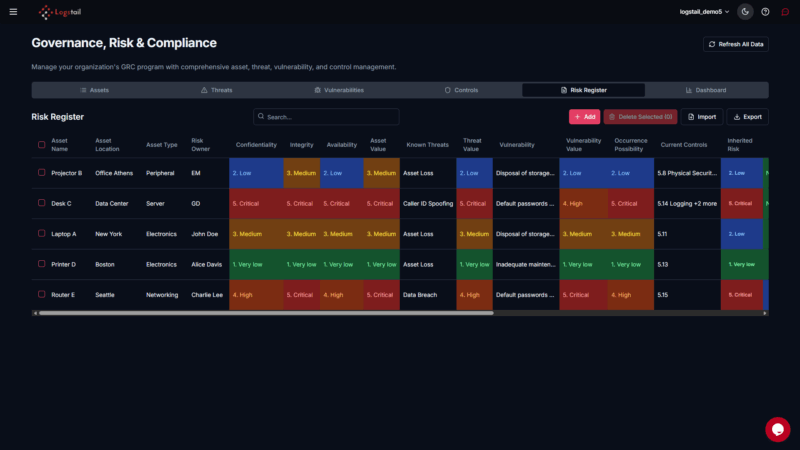Viewport: 800px width, 450px height.
Task: Focus the Risk Register search field
Action: tap(326, 117)
